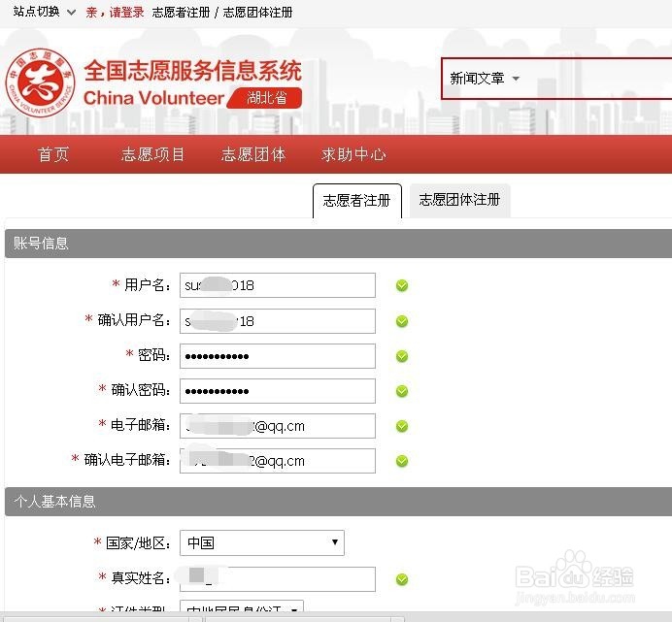The height and width of the screenshot is (622, 672).
Task: Click the 用户名 input field
Action: [x=278, y=285]
